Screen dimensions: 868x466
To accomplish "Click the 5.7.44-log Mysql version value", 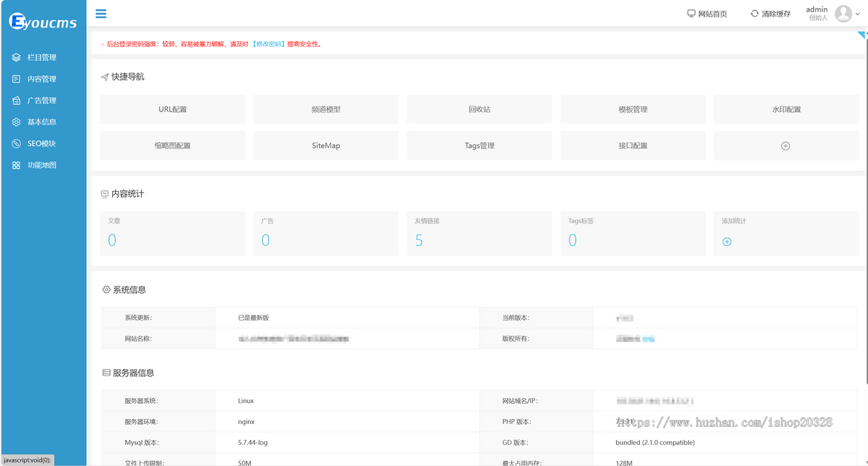I will (x=252, y=443).
